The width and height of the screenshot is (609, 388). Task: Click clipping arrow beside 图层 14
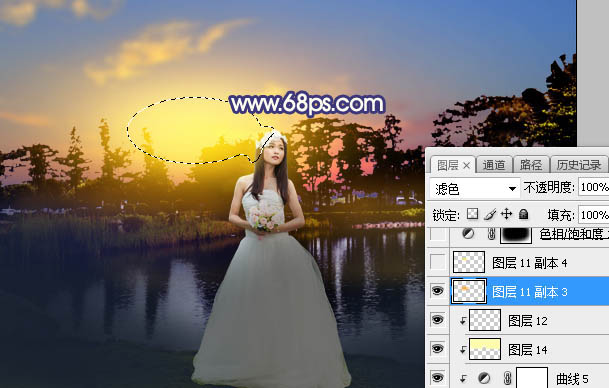click(463, 350)
